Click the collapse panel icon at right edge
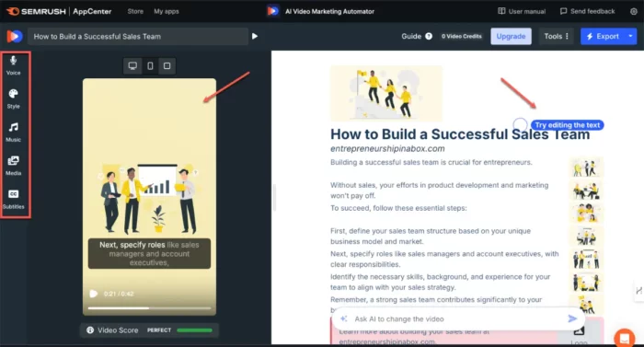This screenshot has height=347, width=644. (x=638, y=291)
